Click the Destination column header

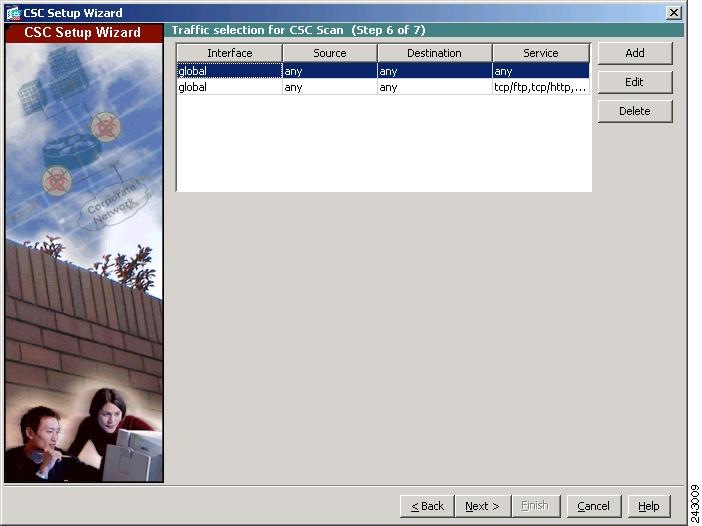click(434, 53)
